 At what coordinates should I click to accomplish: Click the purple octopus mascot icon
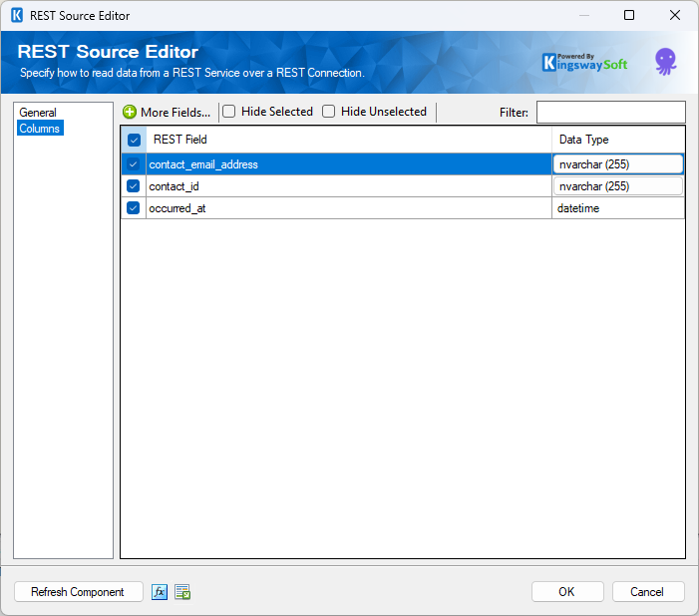coord(665,62)
